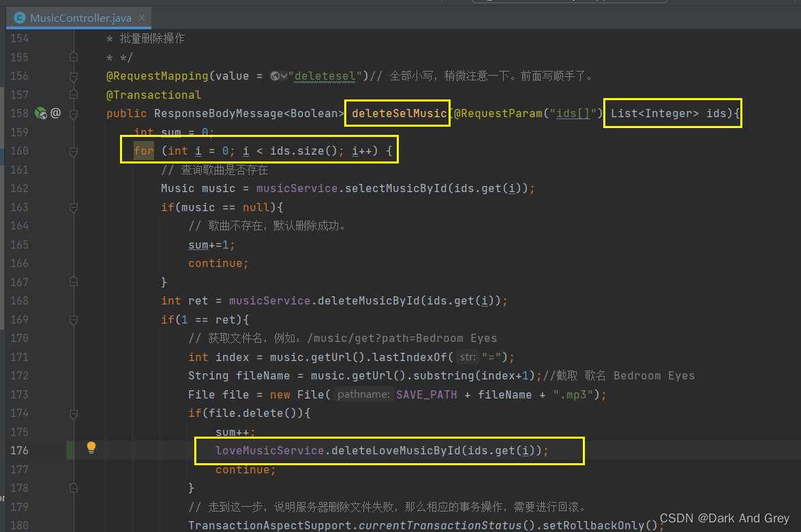Click the request mapping gutter icon on line 158
801x532 pixels.
click(x=41, y=113)
